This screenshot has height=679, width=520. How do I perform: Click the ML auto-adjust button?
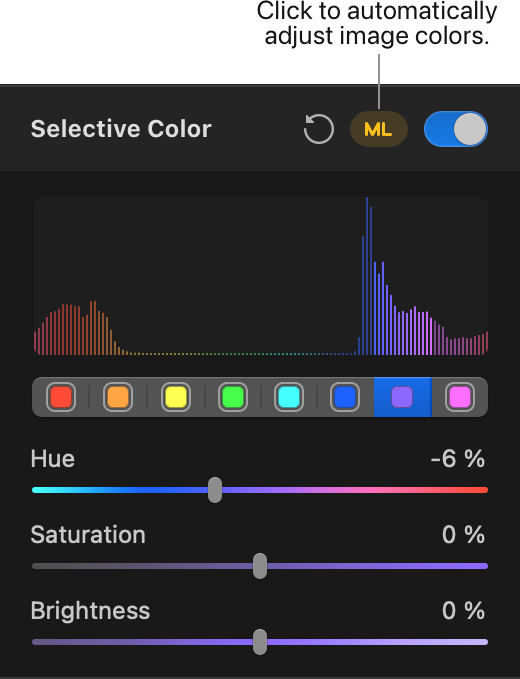tap(379, 129)
